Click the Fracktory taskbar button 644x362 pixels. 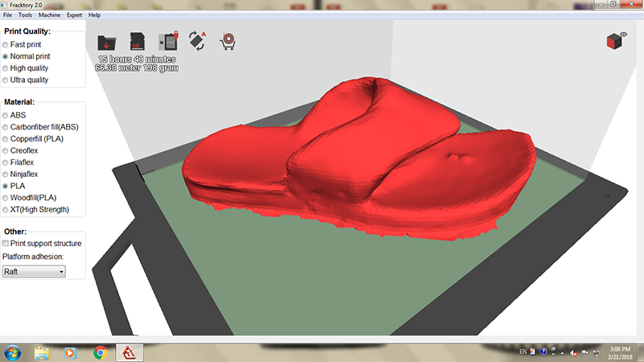130,352
